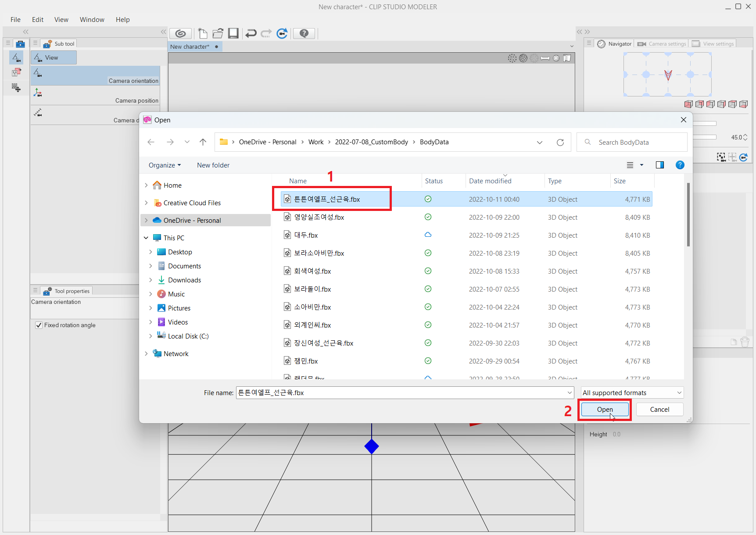Toggle the preview pane button in dialog
The image size is (756, 535).
click(x=659, y=165)
